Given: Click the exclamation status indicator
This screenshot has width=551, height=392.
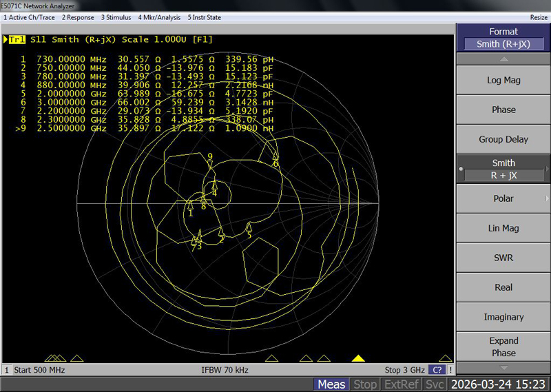Looking at the screenshot, I should (450, 370).
